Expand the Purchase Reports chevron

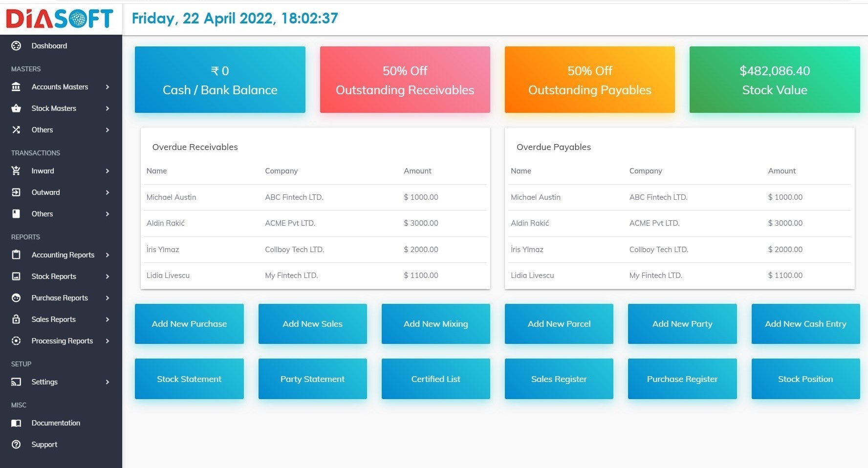click(108, 298)
